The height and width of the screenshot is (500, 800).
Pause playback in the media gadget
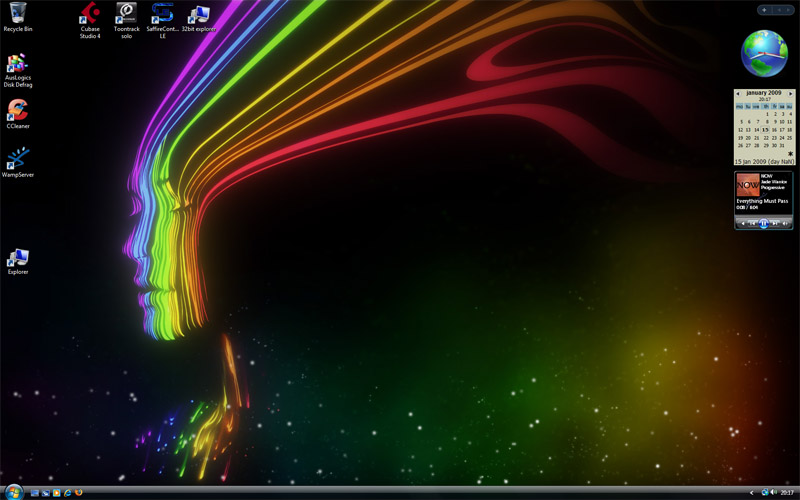click(764, 223)
